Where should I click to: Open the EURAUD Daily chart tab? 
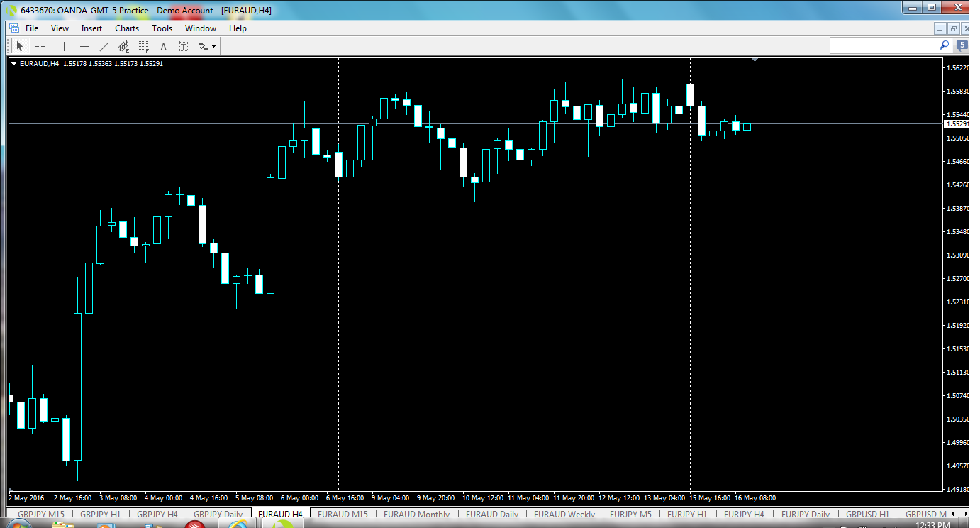(492, 514)
